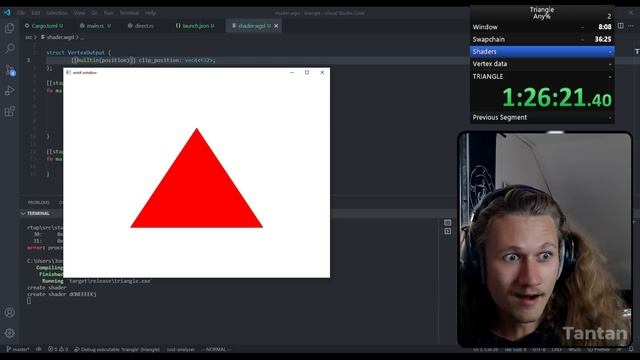Click the green running timer display
Viewport: 640px width, 360px height.
pyautogui.click(x=557, y=98)
